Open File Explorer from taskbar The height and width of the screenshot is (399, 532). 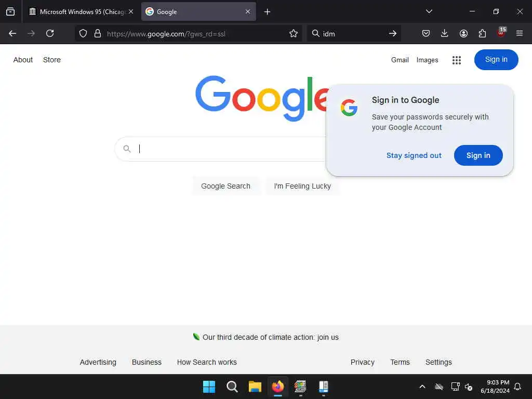point(255,387)
